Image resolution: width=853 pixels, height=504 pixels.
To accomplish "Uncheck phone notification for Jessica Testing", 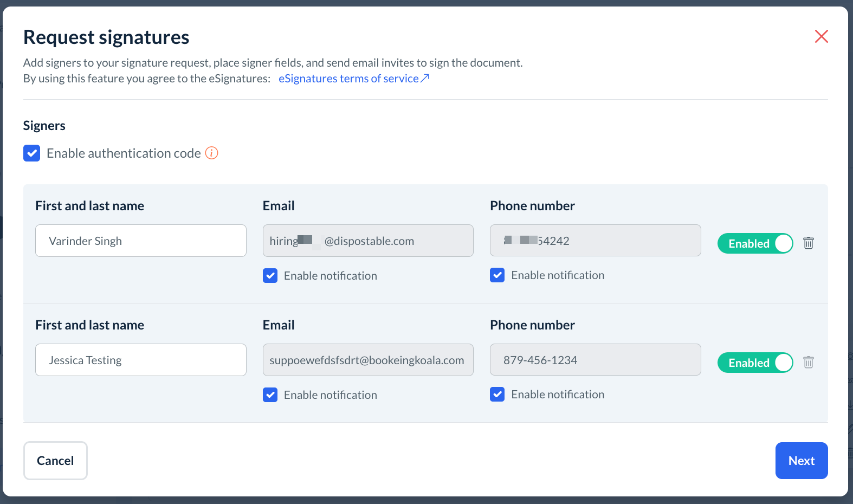I will pyautogui.click(x=497, y=395).
